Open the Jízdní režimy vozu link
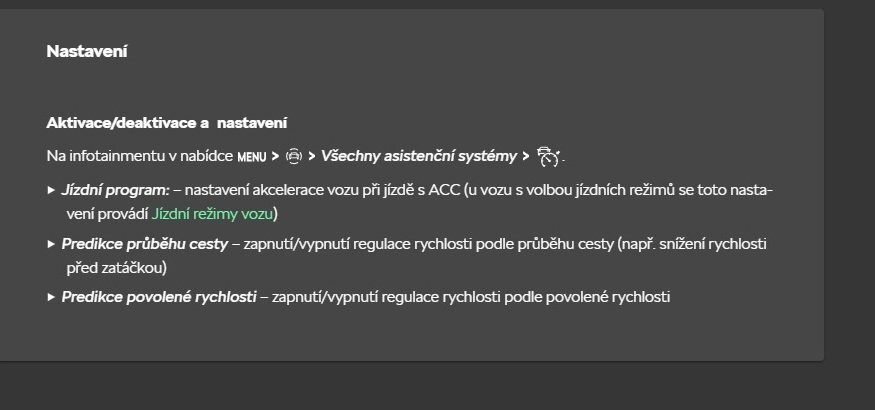Image resolution: width=875 pixels, height=410 pixels. 212,214
